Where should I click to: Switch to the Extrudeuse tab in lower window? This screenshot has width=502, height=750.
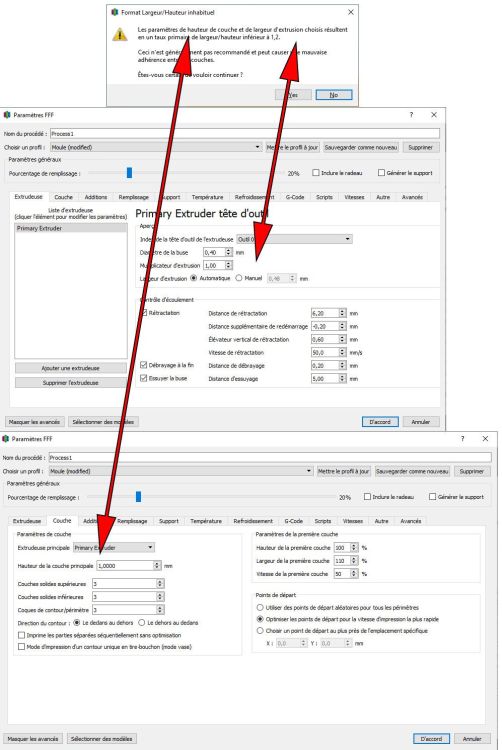click(x=27, y=521)
